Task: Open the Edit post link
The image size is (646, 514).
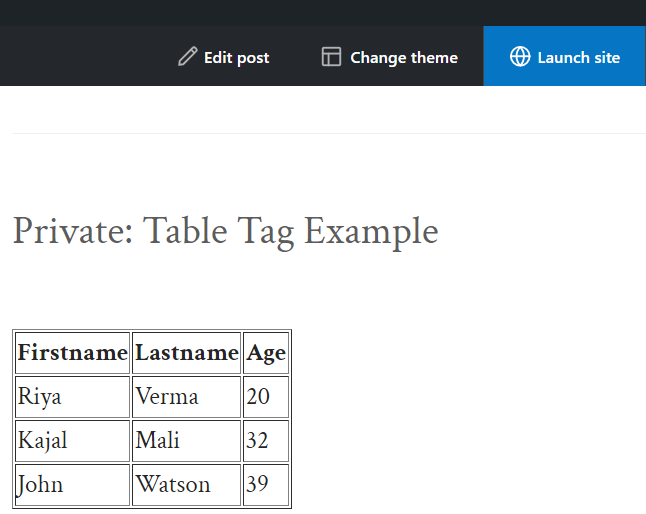Action: (236, 57)
